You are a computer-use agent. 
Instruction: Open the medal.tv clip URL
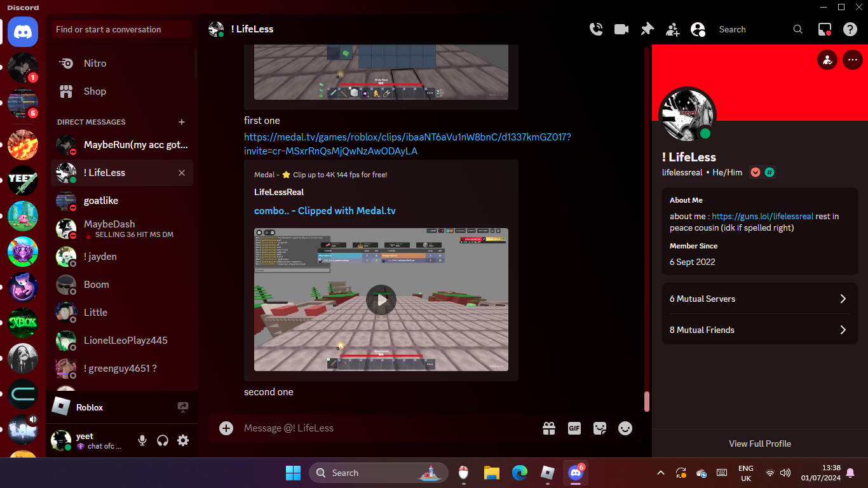[407, 144]
